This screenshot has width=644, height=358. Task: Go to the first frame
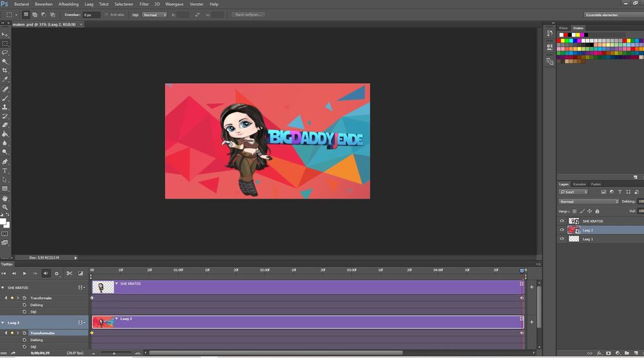coord(4,273)
